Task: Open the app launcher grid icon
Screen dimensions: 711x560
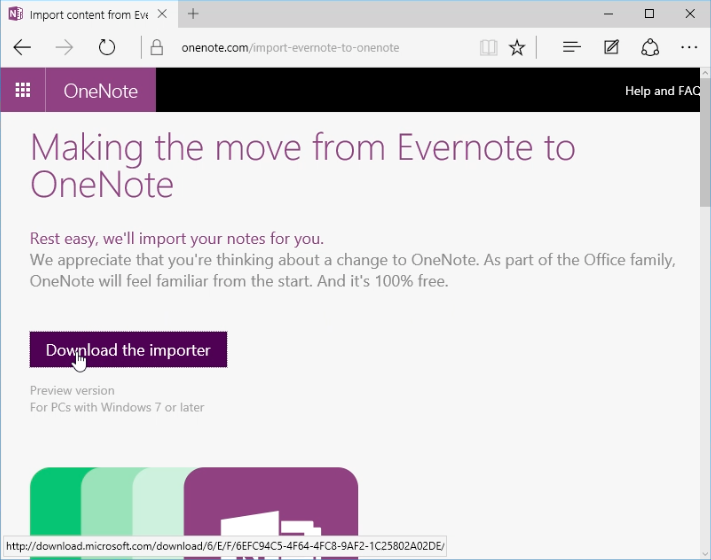Action: 23,90
